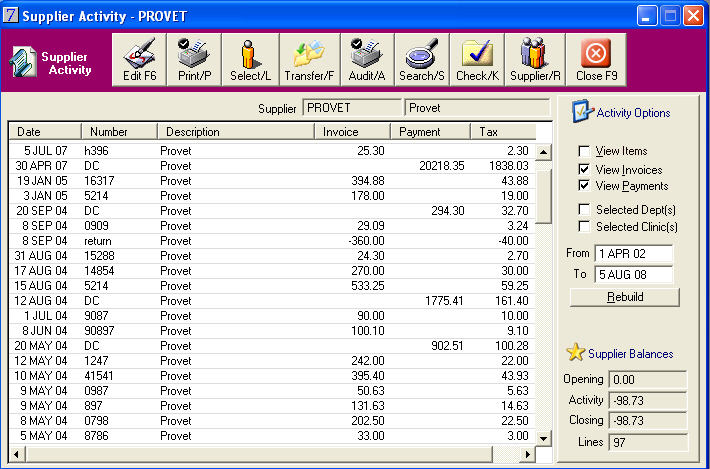Minimize the Supplier Activity window

647,16
